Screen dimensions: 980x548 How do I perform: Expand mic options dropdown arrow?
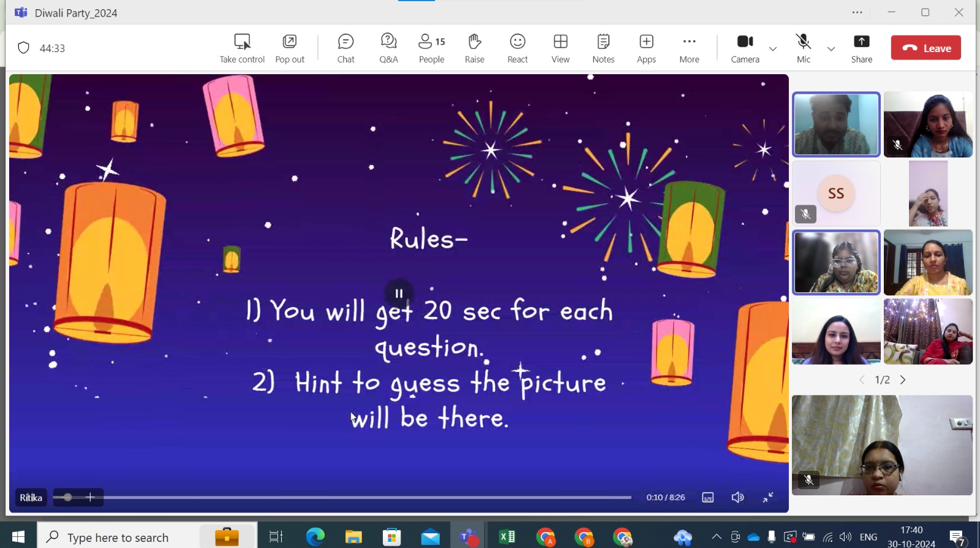pos(831,49)
